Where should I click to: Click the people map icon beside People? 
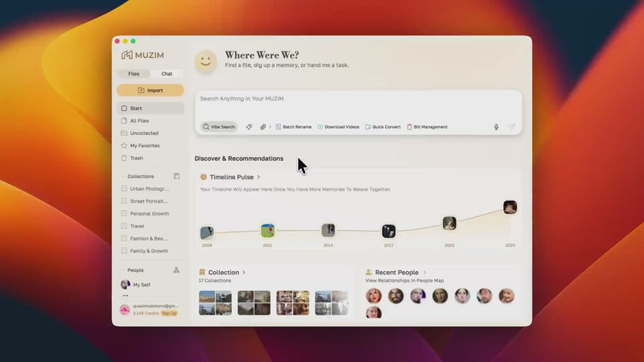(176, 269)
